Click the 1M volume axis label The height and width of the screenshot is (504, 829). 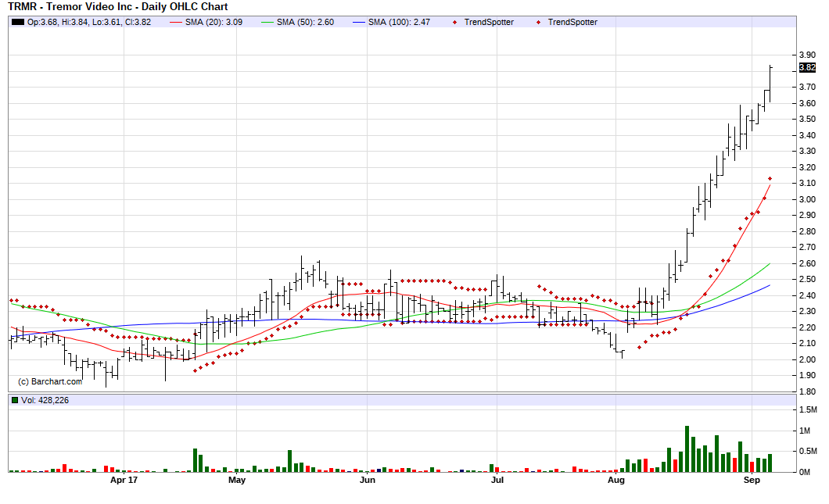click(805, 431)
